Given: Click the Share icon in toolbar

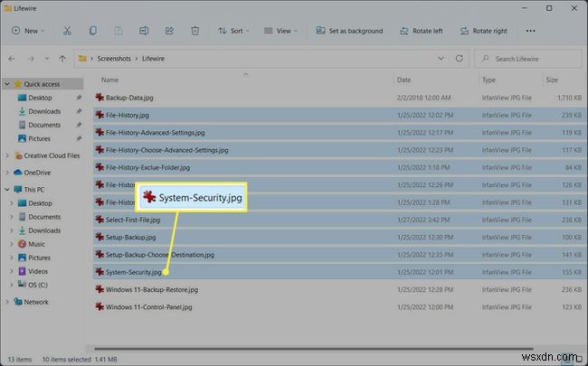Looking at the screenshot, I should (169, 31).
